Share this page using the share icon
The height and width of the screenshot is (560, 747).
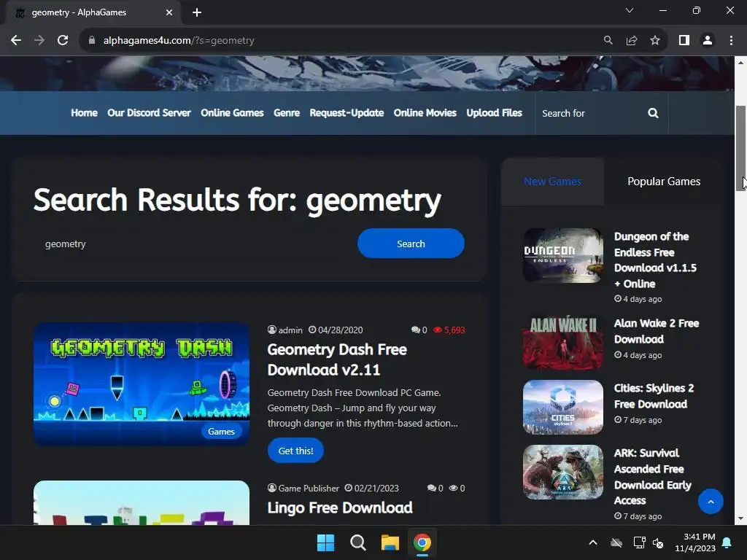pyautogui.click(x=632, y=41)
